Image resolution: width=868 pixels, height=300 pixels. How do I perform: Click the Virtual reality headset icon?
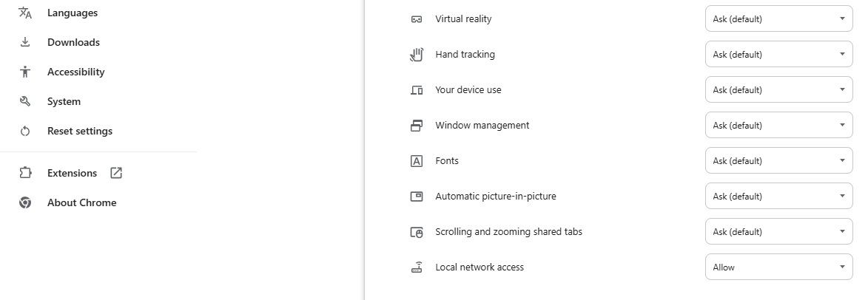(x=417, y=19)
